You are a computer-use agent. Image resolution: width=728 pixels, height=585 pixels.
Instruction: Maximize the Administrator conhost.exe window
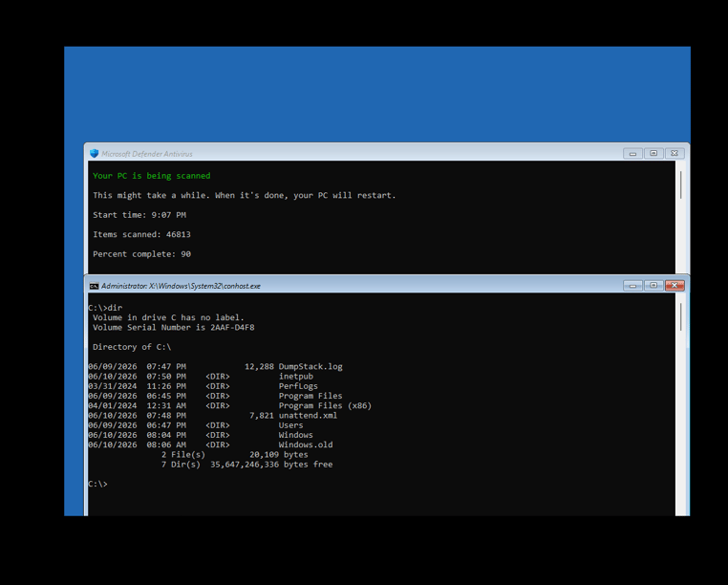click(653, 285)
